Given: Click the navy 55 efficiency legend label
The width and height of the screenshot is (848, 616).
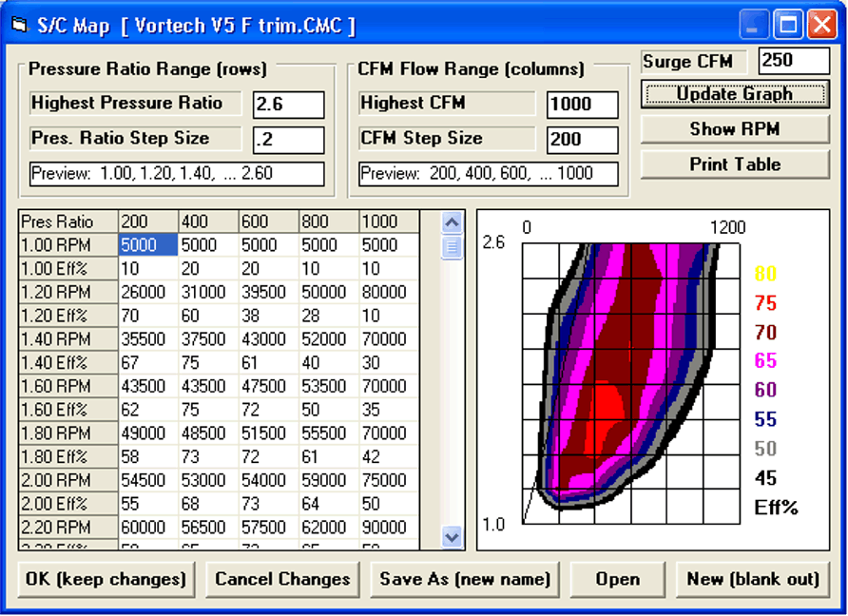Looking at the screenshot, I should (x=766, y=419).
